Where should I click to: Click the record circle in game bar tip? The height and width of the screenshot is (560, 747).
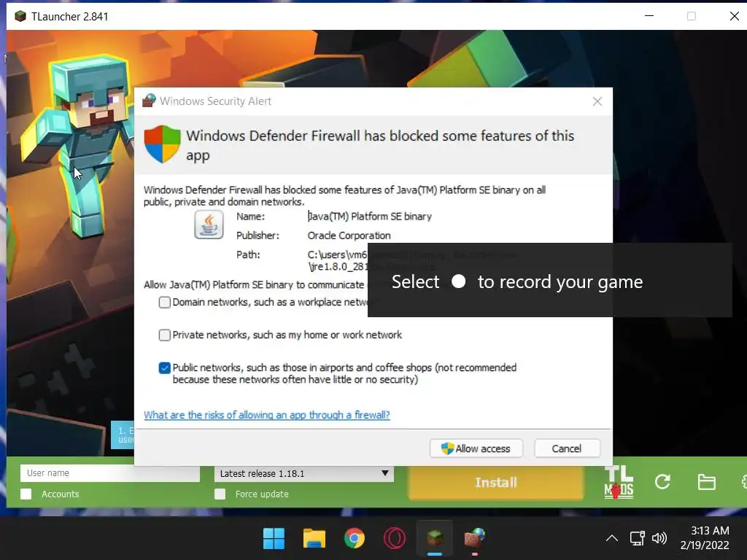click(x=458, y=281)
